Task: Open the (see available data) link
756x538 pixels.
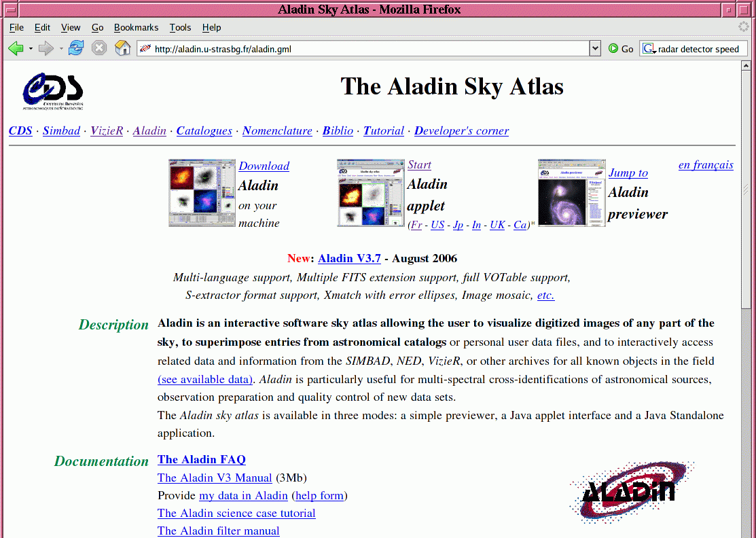Action: tap(205, 380)
